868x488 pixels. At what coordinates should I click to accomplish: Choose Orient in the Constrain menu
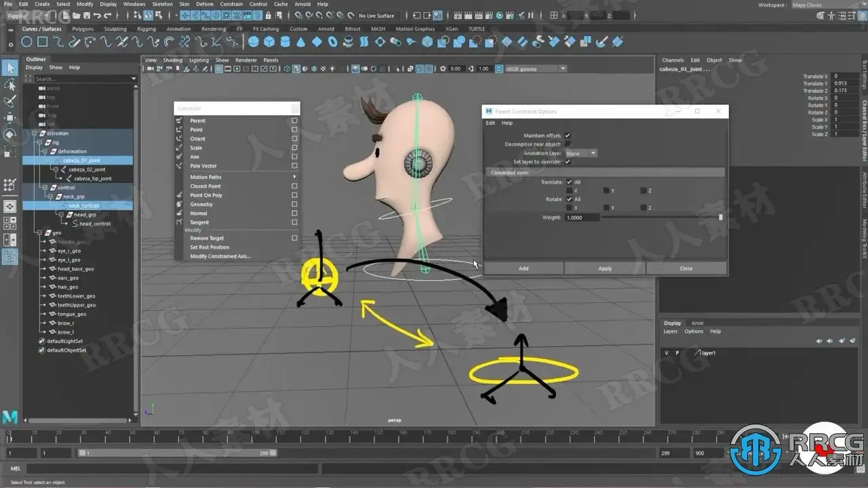[x=197, y=138]
